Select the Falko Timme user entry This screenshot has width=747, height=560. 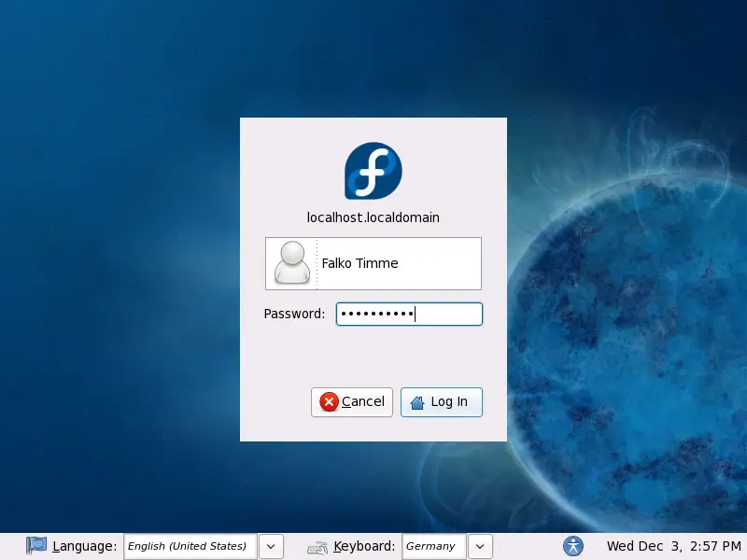click(x=373, y=263)
